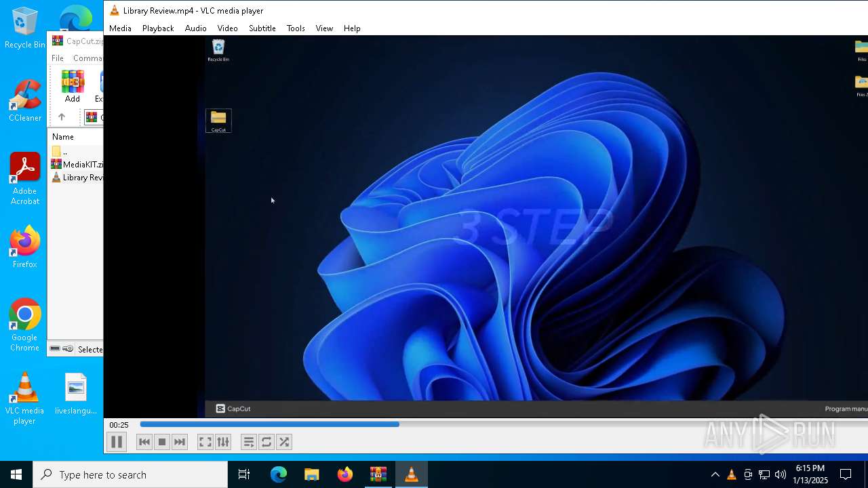Open Firefox from the taskbar
The height and width of the screenshot is (488, 868).
pyautogui.click(x=345, y=474)
